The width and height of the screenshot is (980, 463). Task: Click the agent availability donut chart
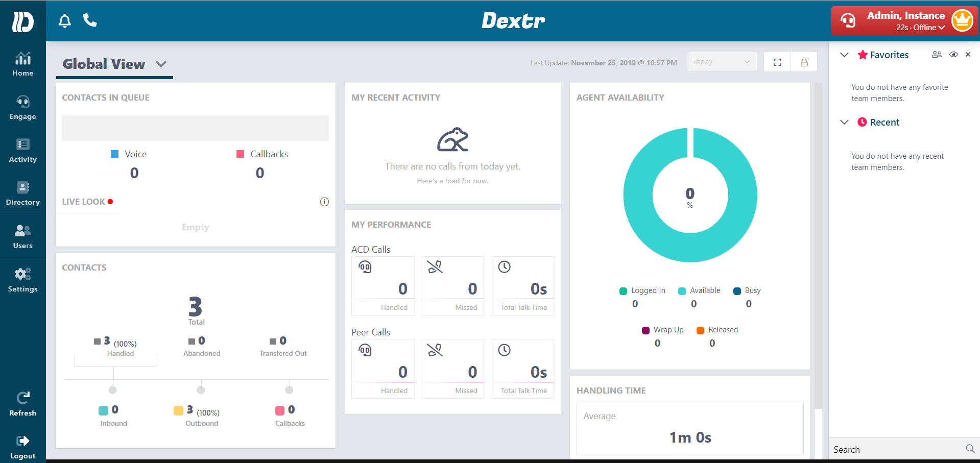(690, 195)
